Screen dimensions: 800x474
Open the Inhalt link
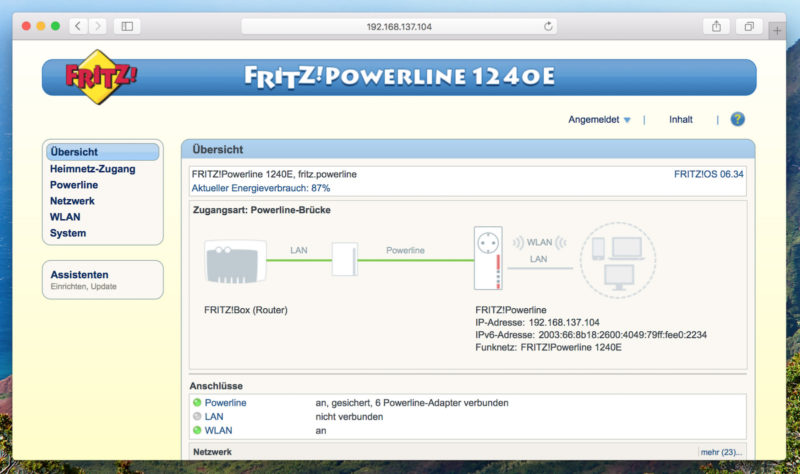coord(681,119)
